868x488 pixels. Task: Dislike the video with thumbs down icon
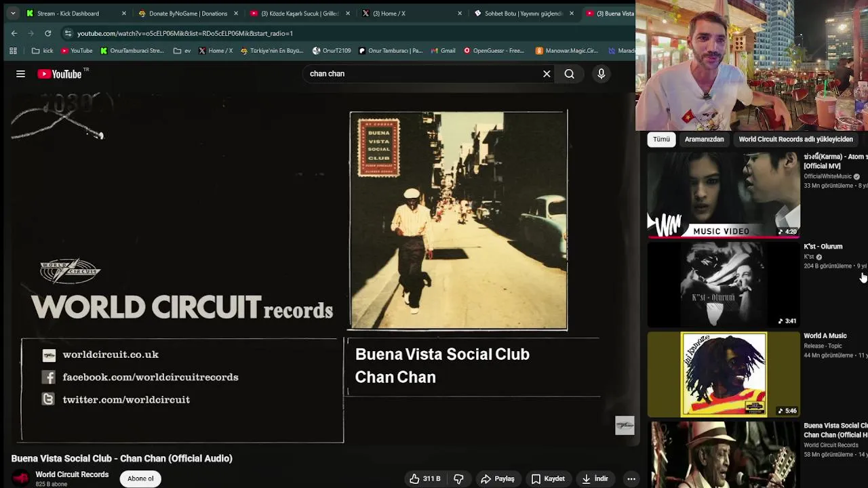458,479
